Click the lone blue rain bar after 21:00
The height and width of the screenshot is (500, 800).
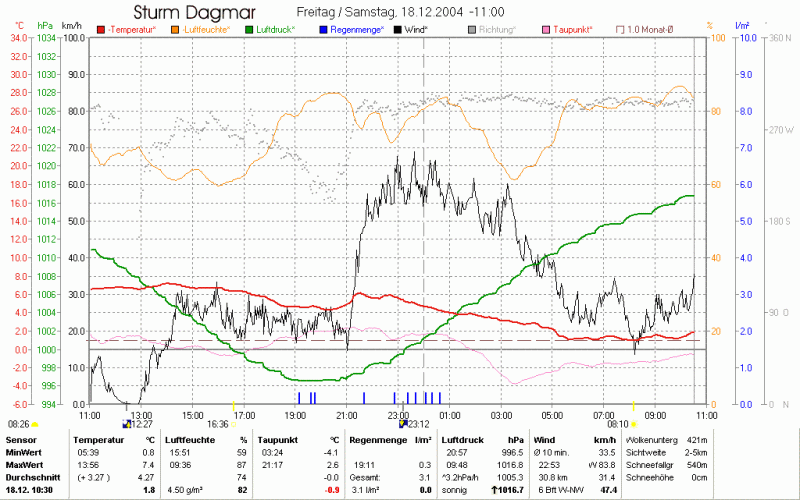(364, 398)
